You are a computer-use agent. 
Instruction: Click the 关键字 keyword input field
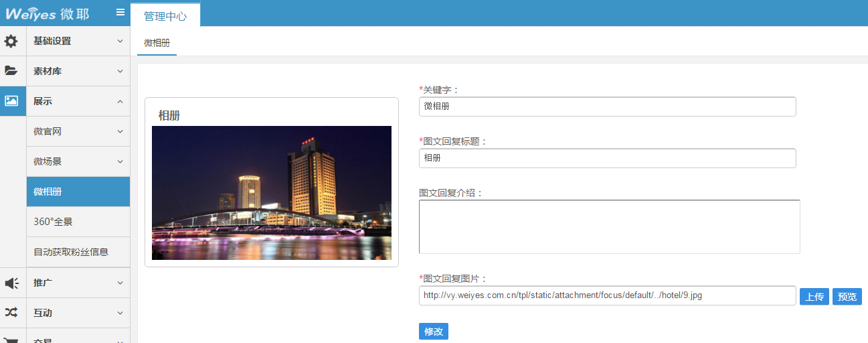coord(607,107)
